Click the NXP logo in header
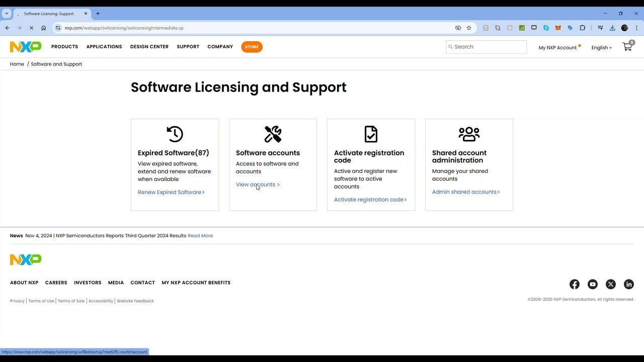 point(26,47)
